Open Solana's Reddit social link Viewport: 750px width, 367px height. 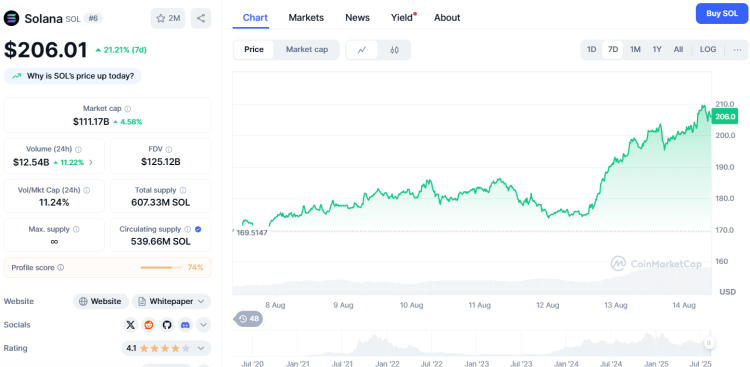[149, 325]
